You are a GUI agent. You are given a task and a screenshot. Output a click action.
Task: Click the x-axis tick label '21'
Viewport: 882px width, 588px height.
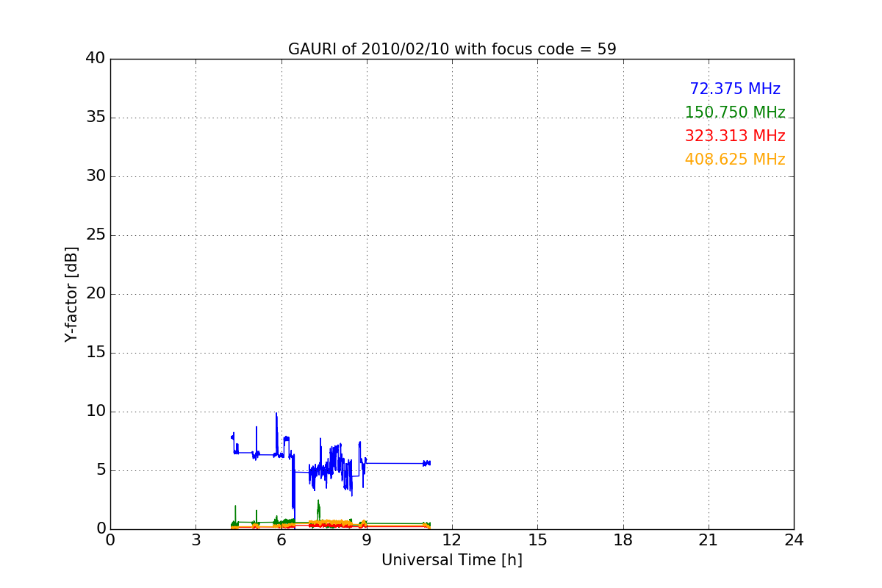point(709,540)
